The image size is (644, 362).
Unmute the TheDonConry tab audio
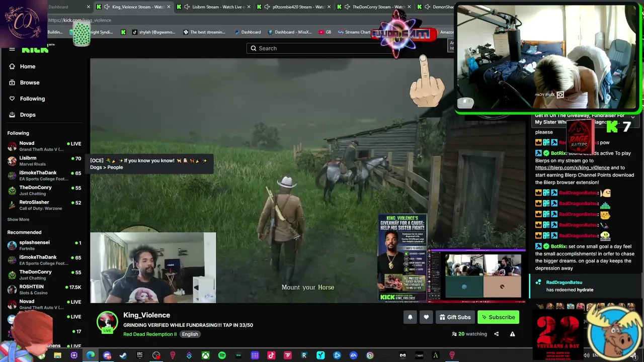(x=347, y=7)
